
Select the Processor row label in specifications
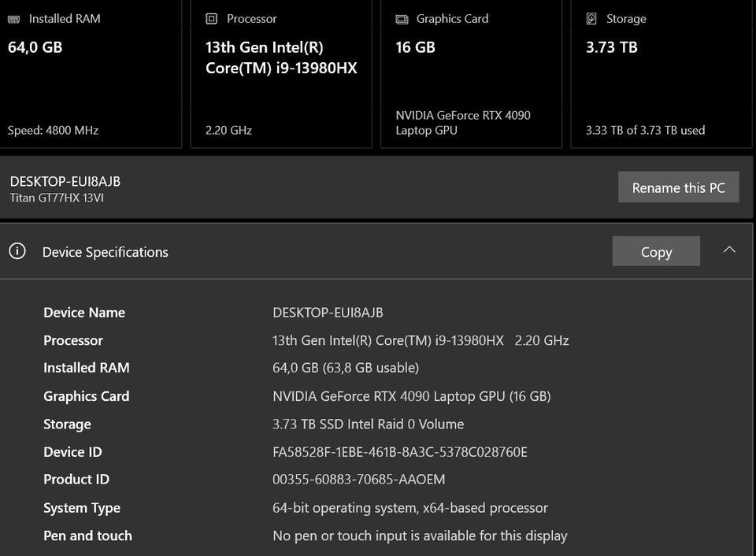[x=73, y=340]
